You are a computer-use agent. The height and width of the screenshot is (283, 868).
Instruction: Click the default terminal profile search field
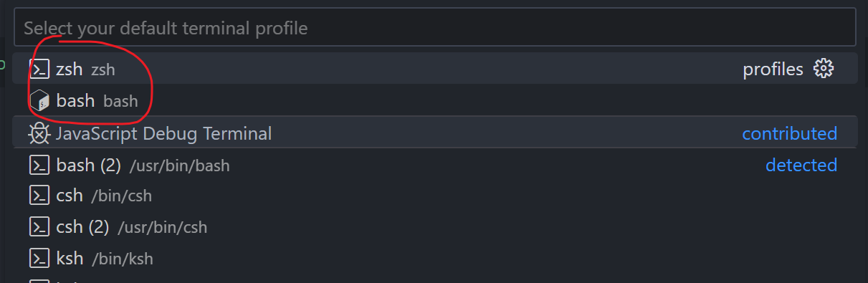click(436, 28)
